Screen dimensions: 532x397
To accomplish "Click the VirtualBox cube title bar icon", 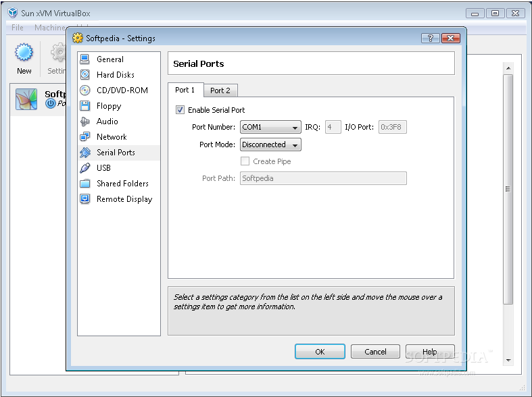I will coord(13,13).
